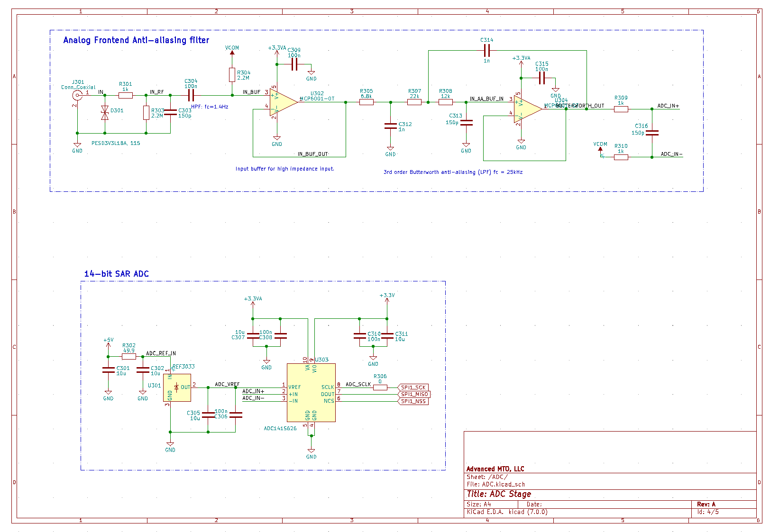Click the ADC_REF_IN net label
This screenshot has width=770, height=532.
pyautogui.click(x=161, y=353)
